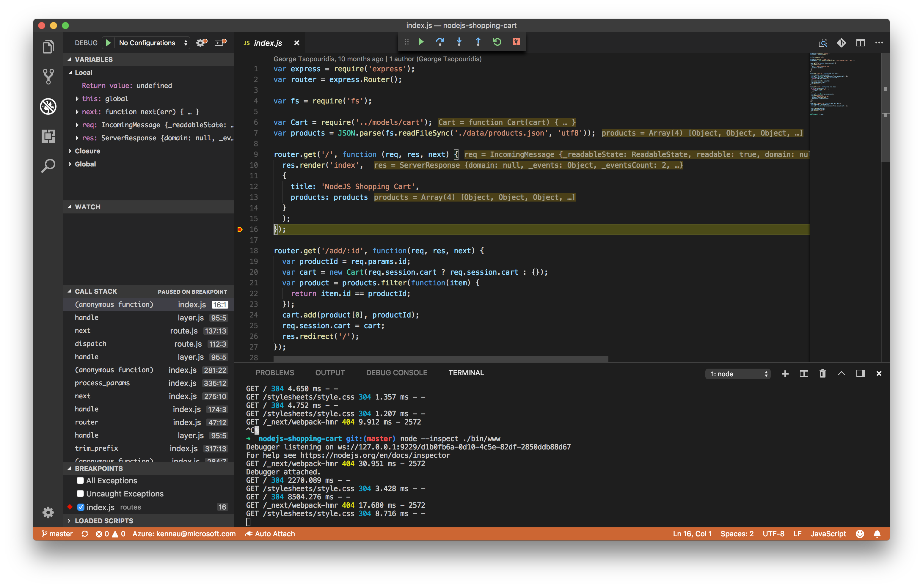This screenshot has height=588, width=923.
Task: Open the No Configurations dropdown
Action: [x=153, y=43]
